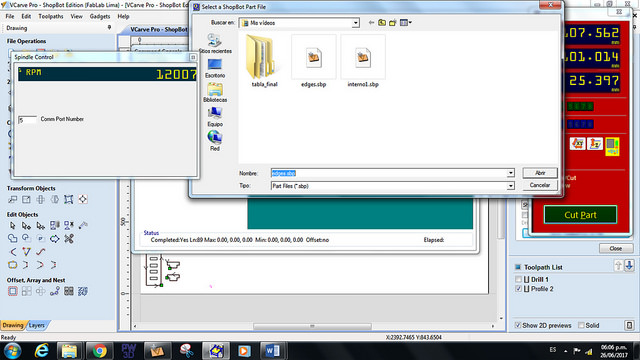Click the green Cut Part button
The width and height of the screenshot is (640, 360).
coord(580,215)
